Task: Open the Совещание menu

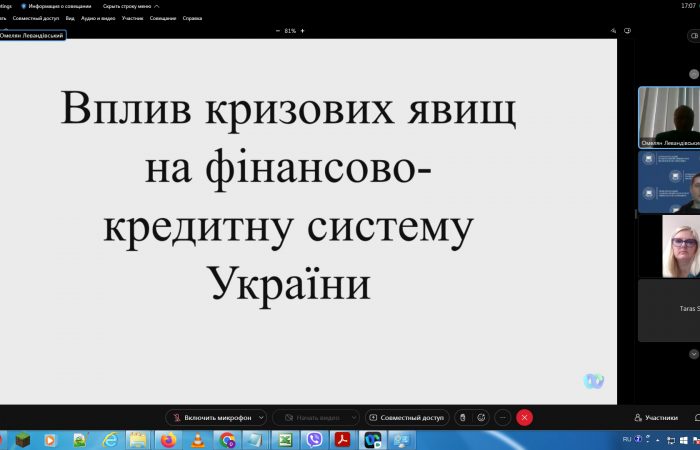Action: 162,18
